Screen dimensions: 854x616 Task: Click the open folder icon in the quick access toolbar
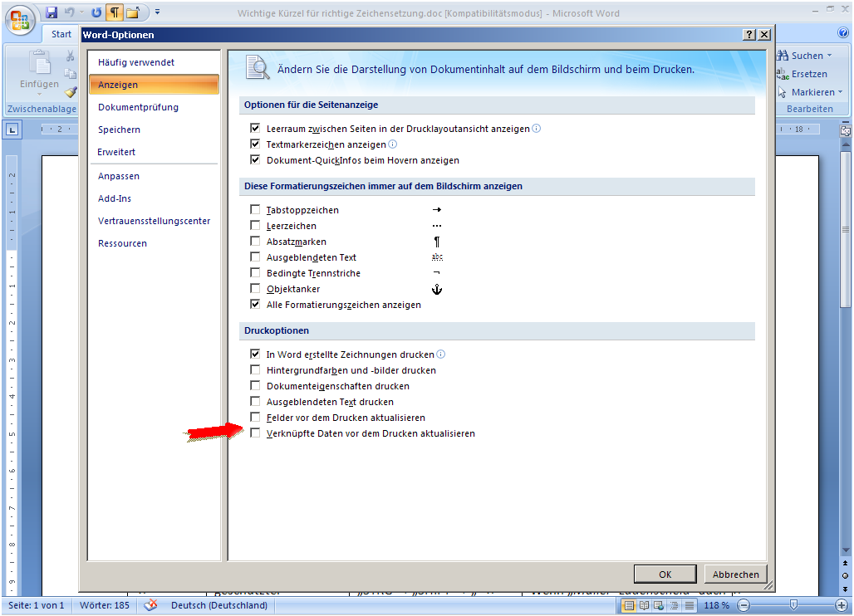point(133,12)
